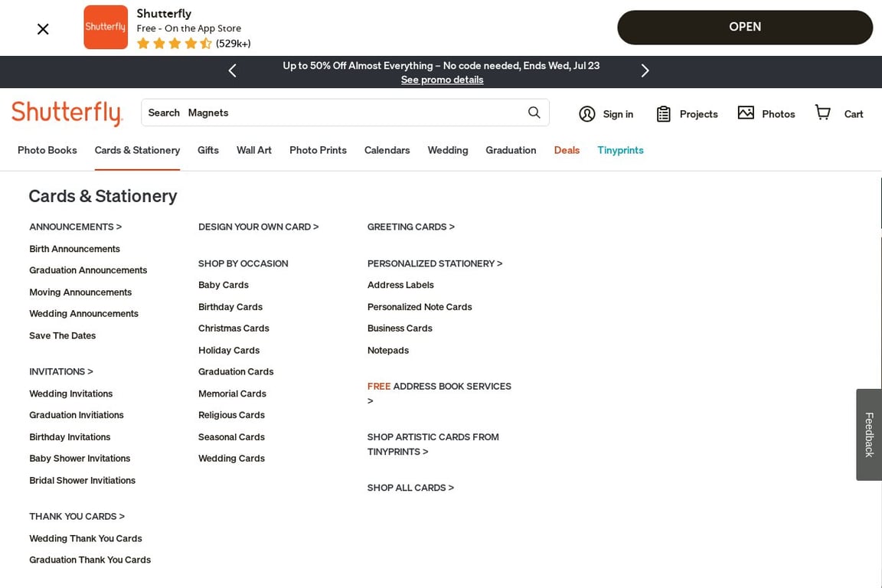Open the Photos picture icon
This screenshot has height=588, width=882.
(x=746, y=113)
